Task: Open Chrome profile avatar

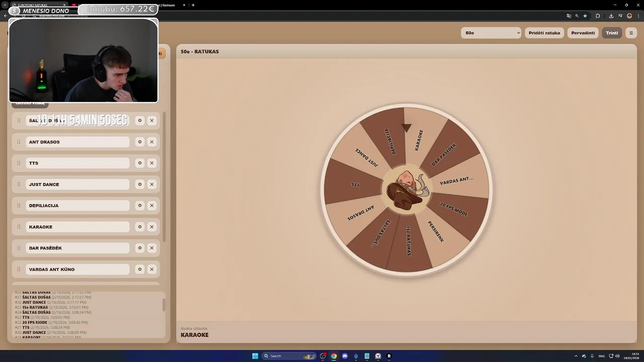Action: [629, 16]
